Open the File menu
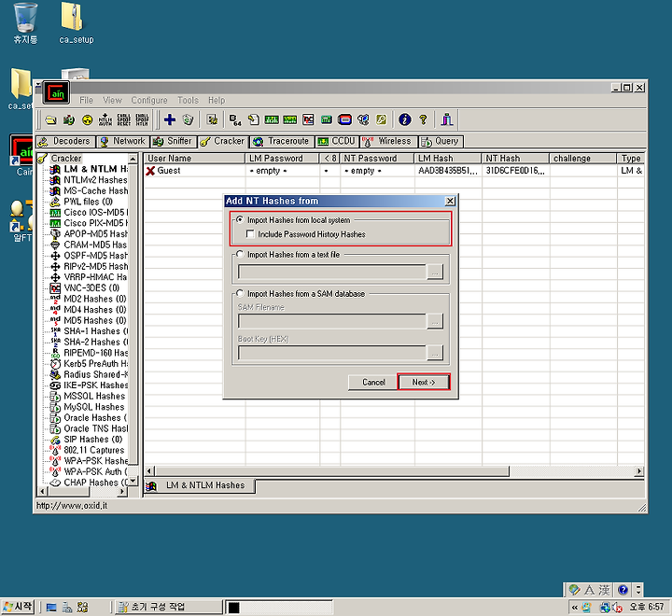 pyautogui.click(x=86, y=100)
